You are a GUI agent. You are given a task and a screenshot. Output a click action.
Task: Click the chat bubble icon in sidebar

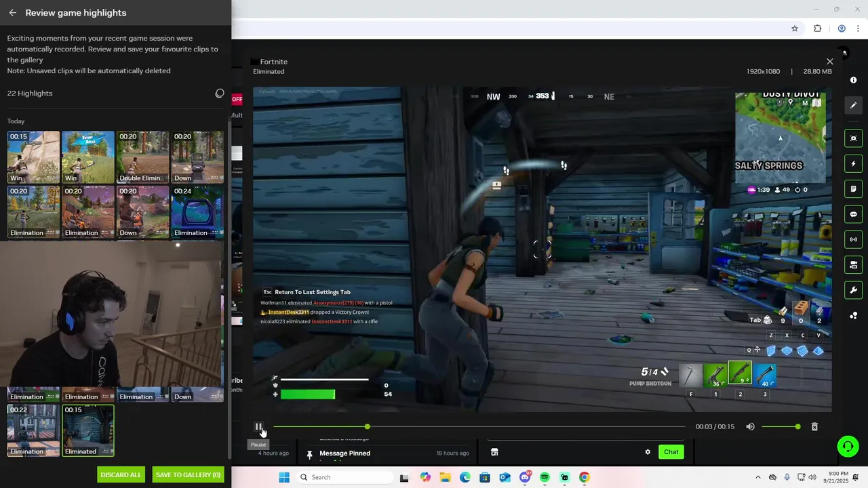[853, 214]
